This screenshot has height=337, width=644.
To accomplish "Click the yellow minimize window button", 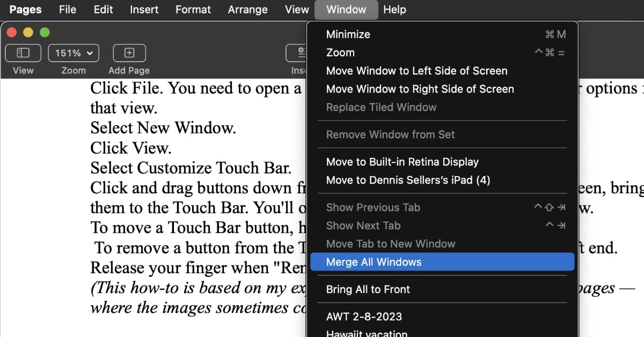I will point(28,33).
